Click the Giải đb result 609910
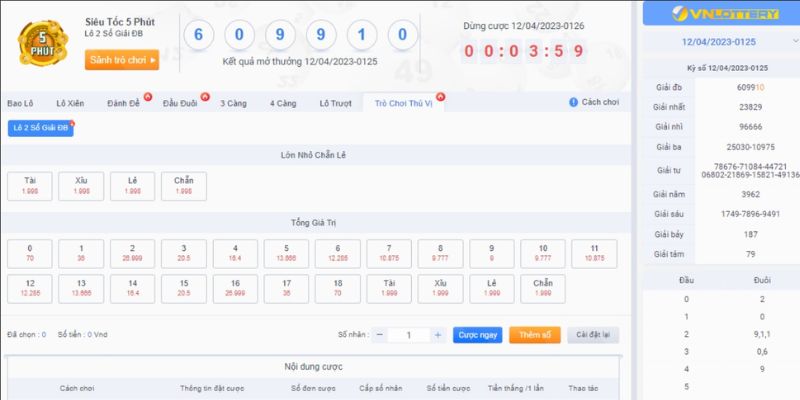The image size is (800, 400). [x=751, y=87]
